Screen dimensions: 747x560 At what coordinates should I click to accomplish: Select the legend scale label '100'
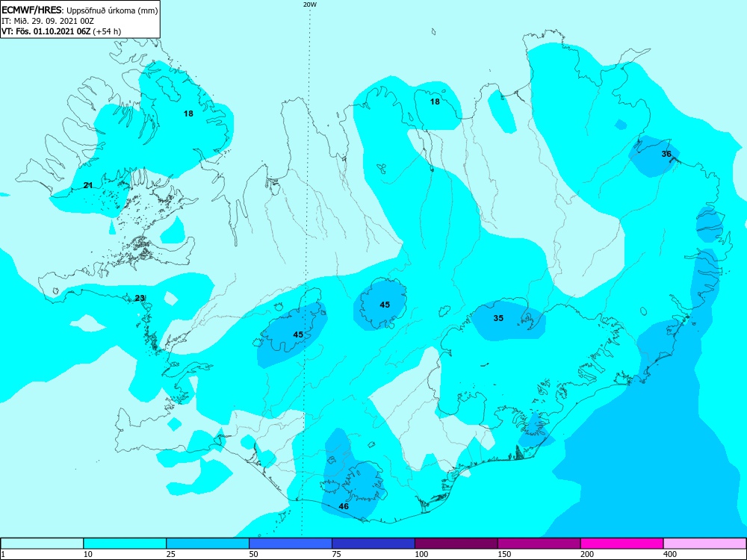[422, 554]
